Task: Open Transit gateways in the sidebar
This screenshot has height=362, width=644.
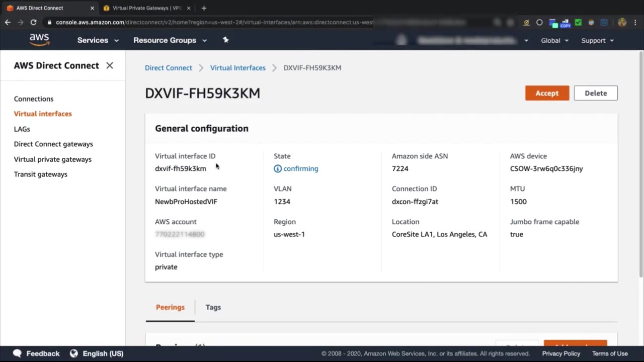Action: point(41,174)
